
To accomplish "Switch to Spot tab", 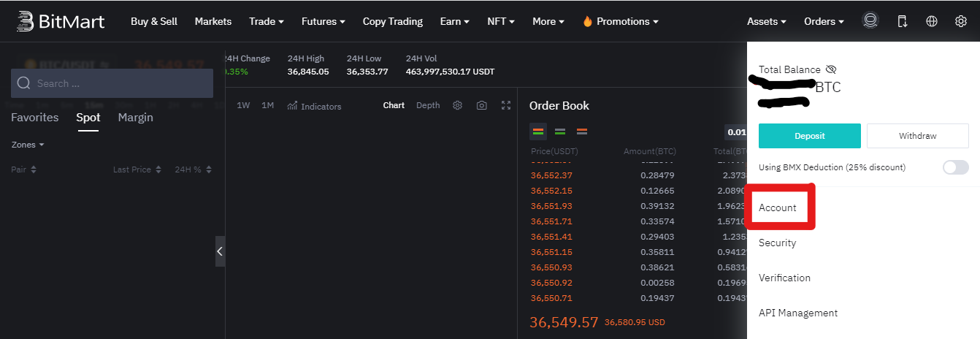I will pos(88,117).
